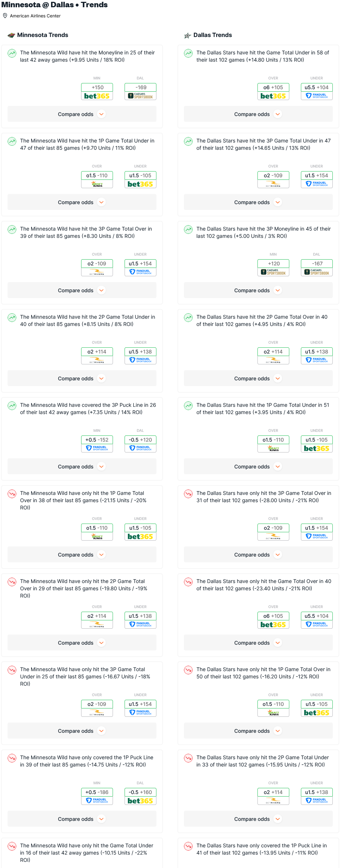Click green uptrend icon beside Wild Moneyline trend
This screenshot has width=340, height=868.
[x=12, y=53]
